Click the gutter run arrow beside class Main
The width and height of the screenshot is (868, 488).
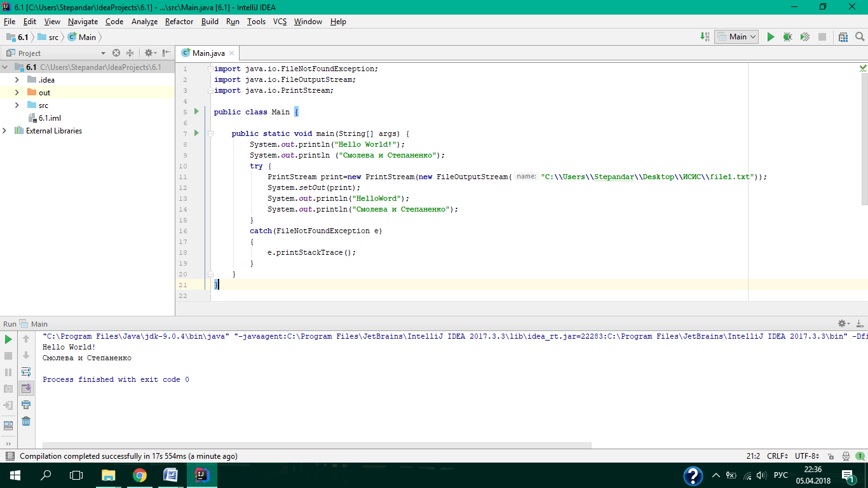pyautogui.click(x=196, y=112)
